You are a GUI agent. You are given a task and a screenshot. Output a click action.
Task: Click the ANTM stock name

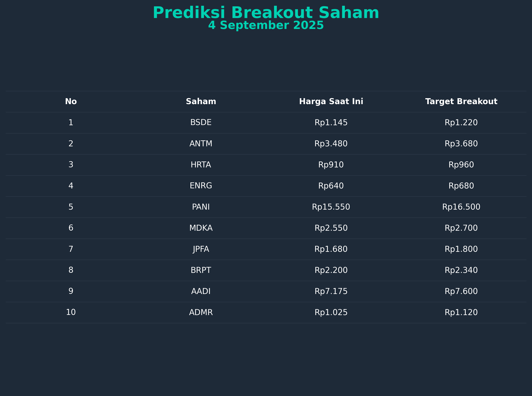tap(201, 144)
